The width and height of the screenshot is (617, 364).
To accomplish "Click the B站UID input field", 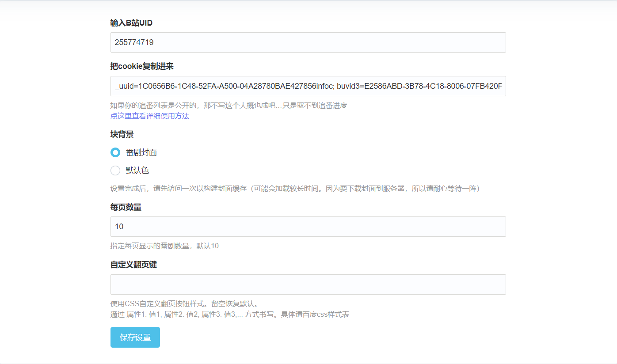I will (x=308, y=42).
